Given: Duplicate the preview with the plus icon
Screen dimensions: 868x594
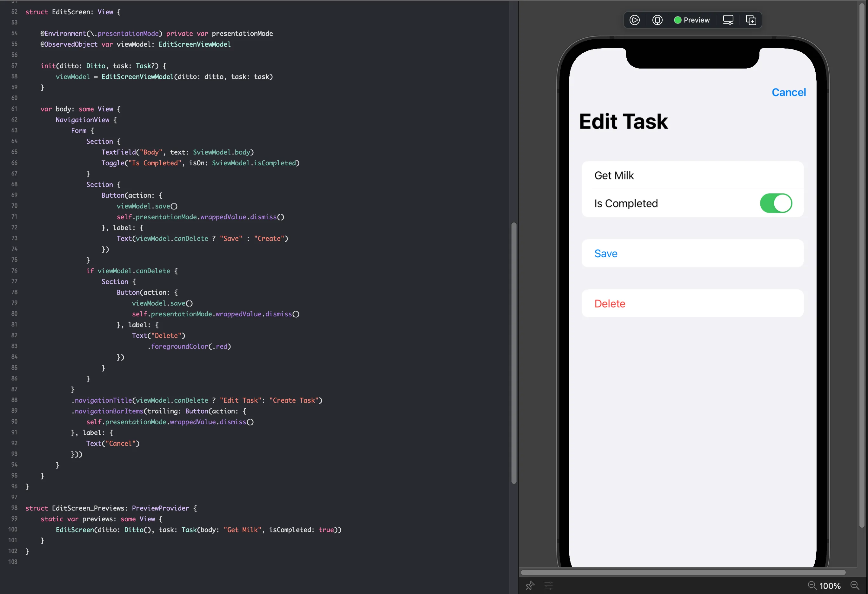Looking at the screenshot, I should [x=751, y=20].
